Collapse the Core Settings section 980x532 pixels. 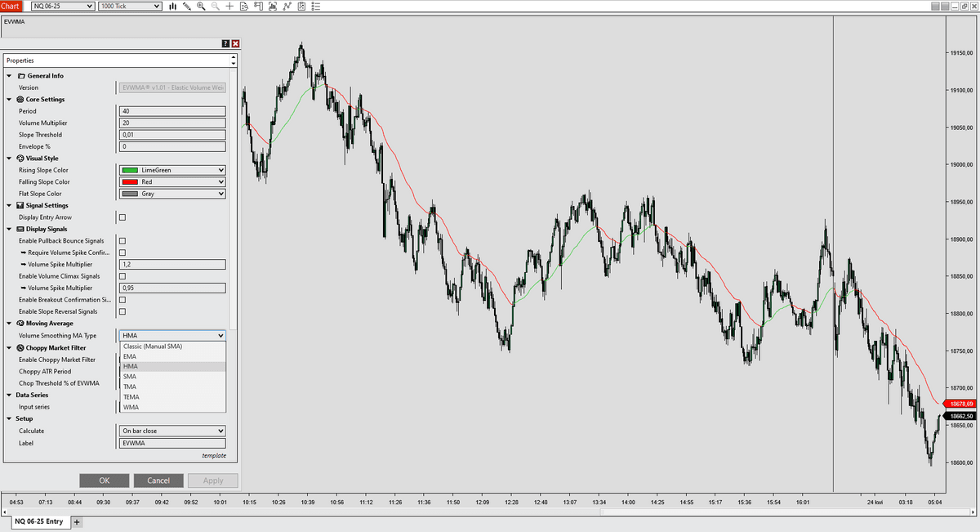pos(9,100)
